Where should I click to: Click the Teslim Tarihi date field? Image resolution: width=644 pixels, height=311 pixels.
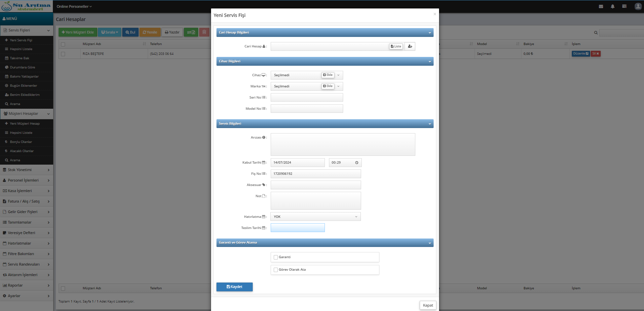(298, 228)
